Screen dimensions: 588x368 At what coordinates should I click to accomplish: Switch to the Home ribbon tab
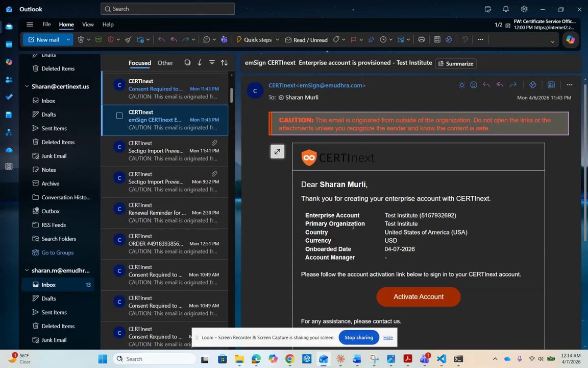(x=66, y=25)
